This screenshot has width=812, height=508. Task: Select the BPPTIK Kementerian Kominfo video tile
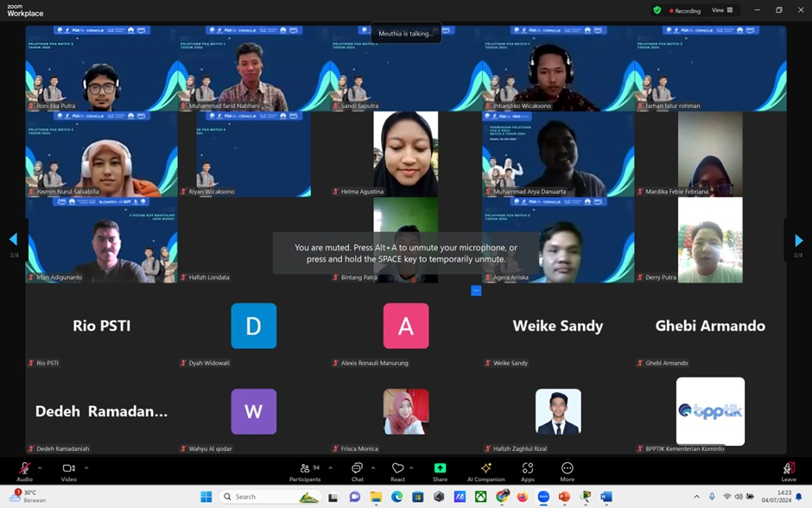[x=710, y=411]
